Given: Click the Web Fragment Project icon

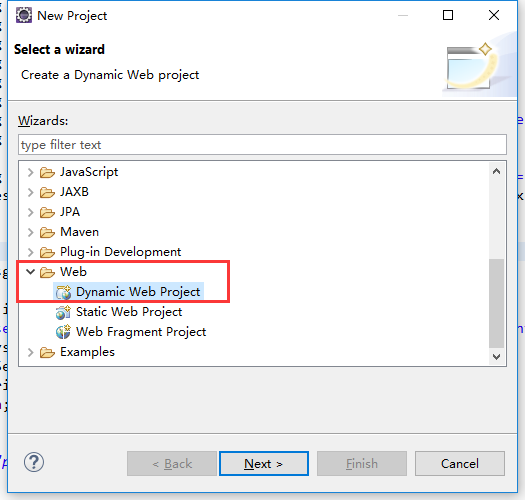Looking at the screenshot, I should [63, 332].
